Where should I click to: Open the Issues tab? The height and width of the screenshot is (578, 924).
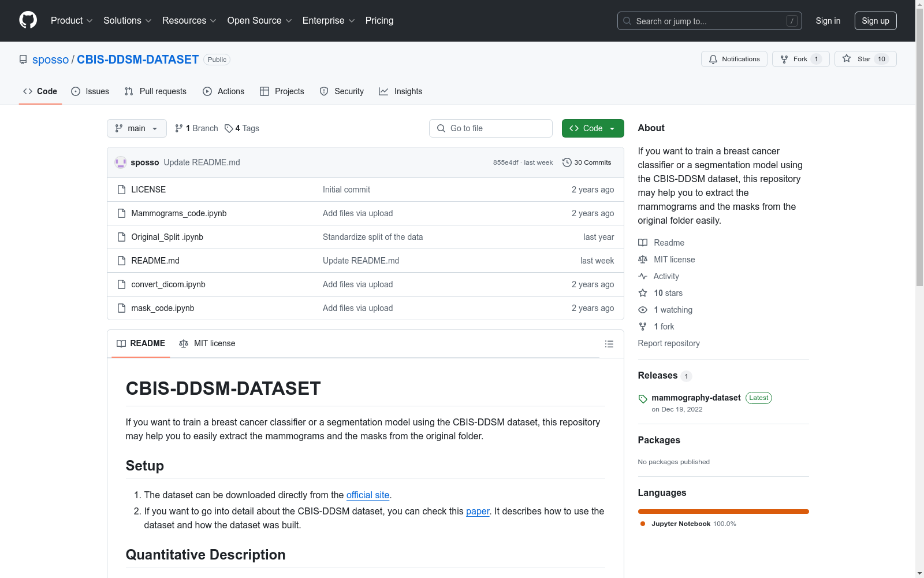click(90, 91)
